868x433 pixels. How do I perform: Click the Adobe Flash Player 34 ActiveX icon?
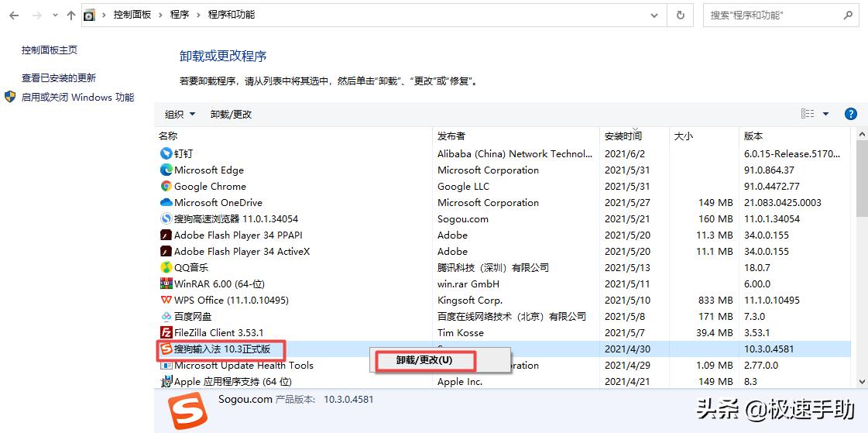[166, 252]
